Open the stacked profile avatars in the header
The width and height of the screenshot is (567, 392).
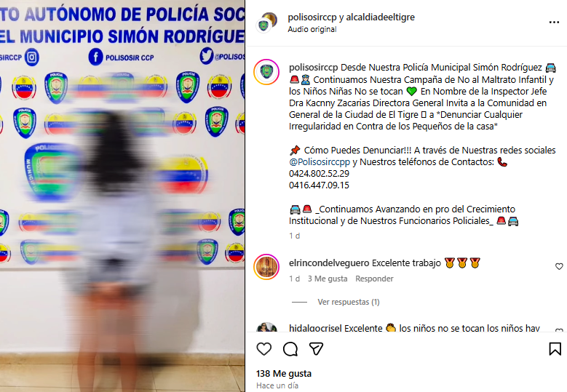[x=267, y=23]
